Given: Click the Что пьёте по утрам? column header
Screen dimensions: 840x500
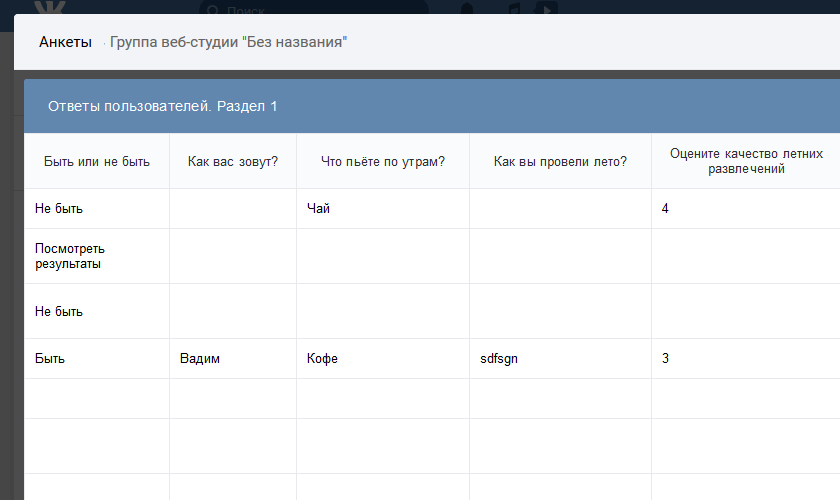Looking at the screenshot, I should pos(382,161).
